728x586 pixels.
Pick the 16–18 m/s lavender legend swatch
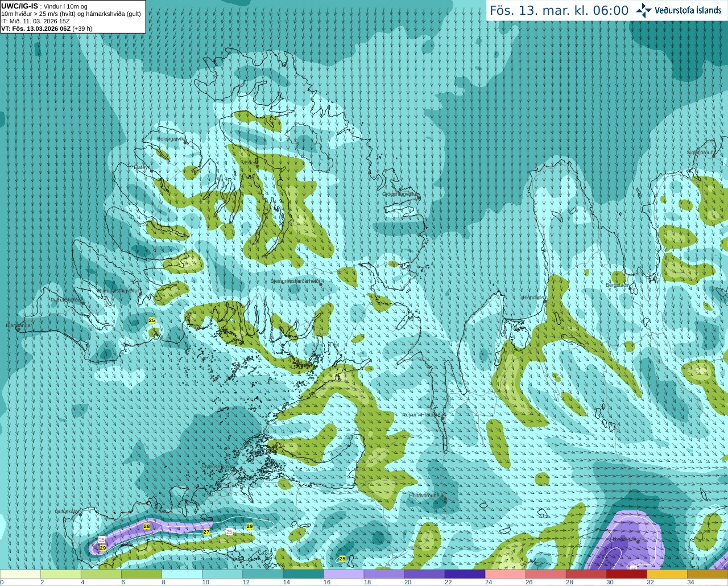click(344, 574)
